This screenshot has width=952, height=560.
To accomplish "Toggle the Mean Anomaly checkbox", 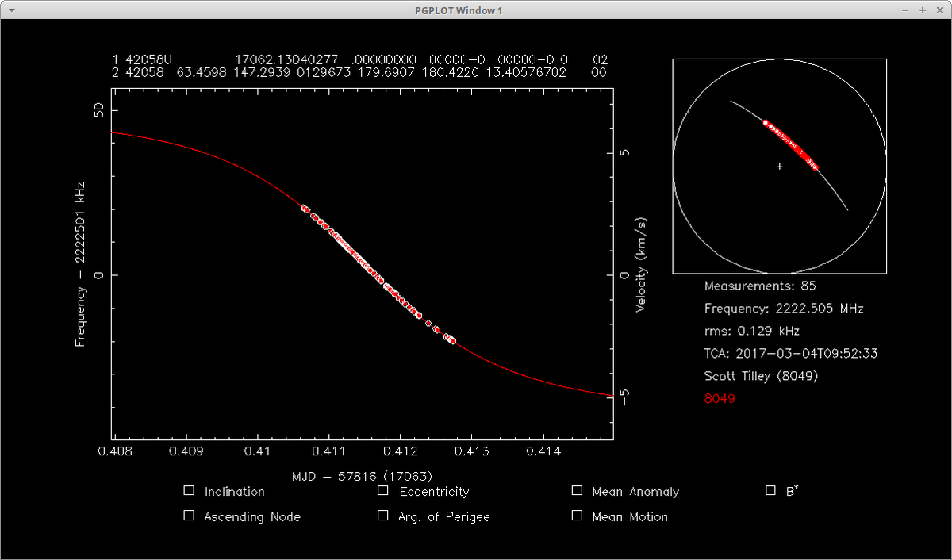I will 577,491.
